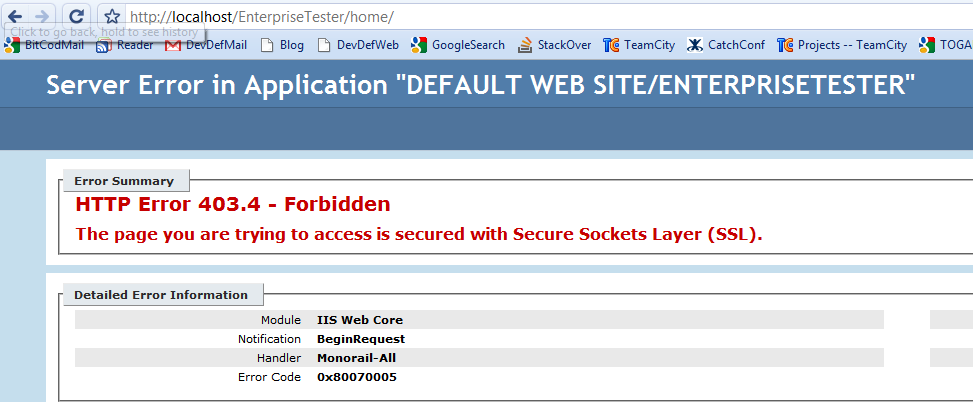Screen dimensions: 974x402
Task: Open the Blog bookmark
Action: (282, 45)
